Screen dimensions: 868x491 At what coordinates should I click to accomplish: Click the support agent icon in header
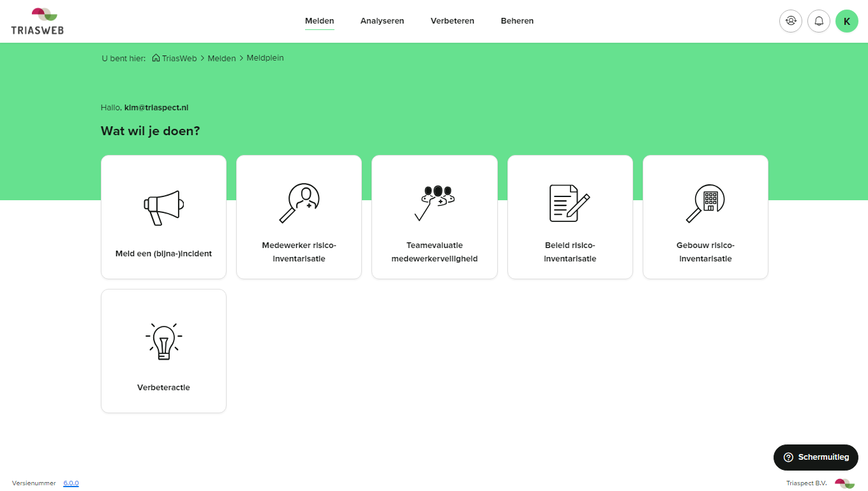tap(791, 21)
